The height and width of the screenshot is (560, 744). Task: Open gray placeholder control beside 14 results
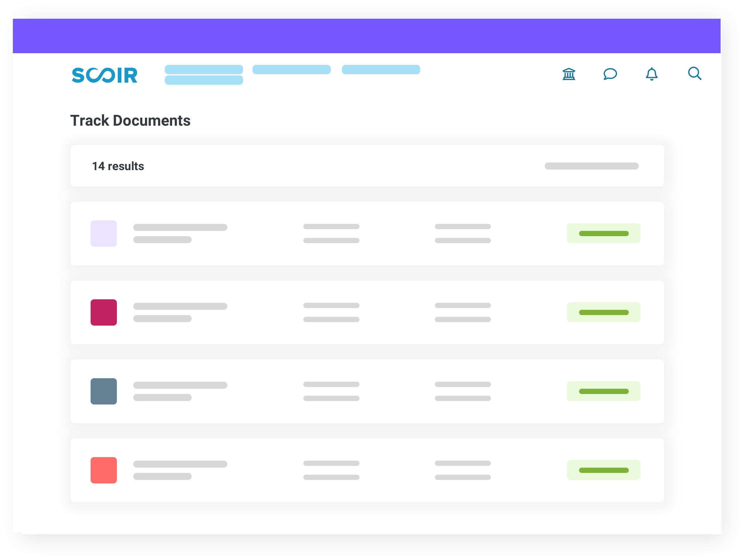click(x=592, y=166)
